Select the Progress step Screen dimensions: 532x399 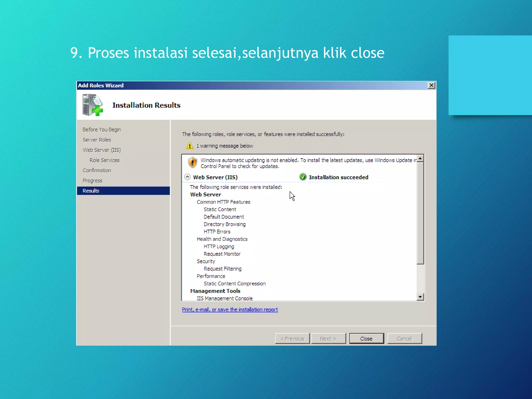tap(92, 181)
